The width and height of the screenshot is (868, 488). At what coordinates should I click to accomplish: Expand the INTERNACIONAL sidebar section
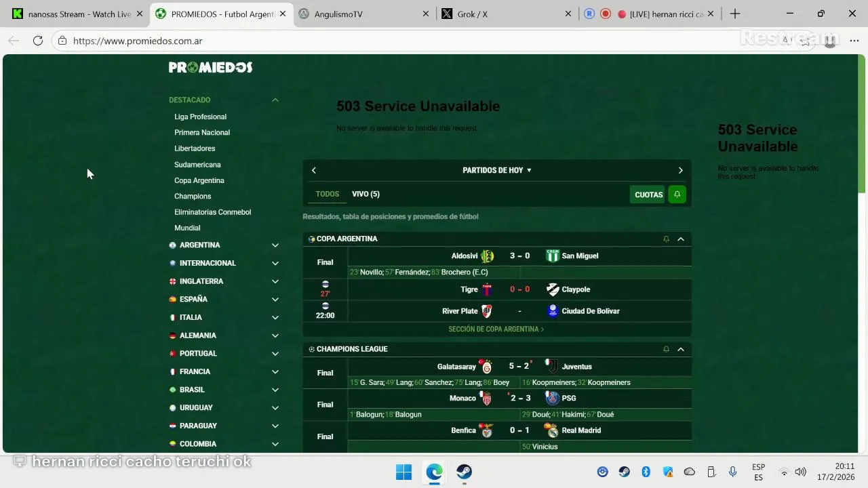[275, 263]
